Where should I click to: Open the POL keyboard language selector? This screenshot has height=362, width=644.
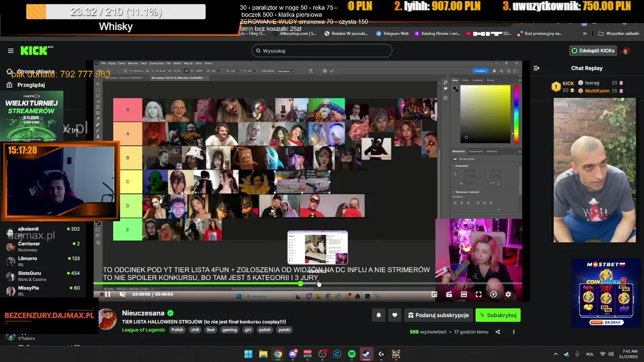point(590,354)
